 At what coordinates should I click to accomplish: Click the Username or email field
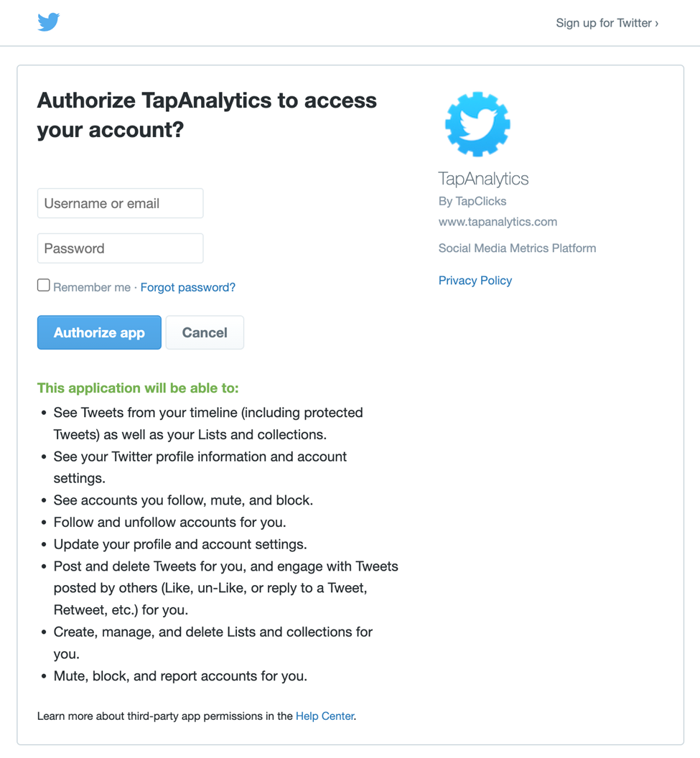[121, 203]
